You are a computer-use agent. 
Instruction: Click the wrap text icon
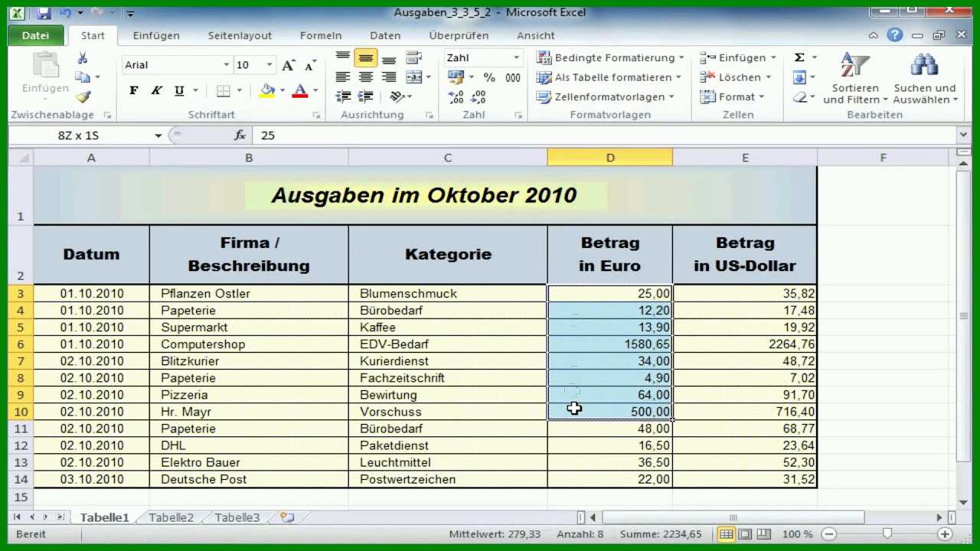tap(414, 58)
